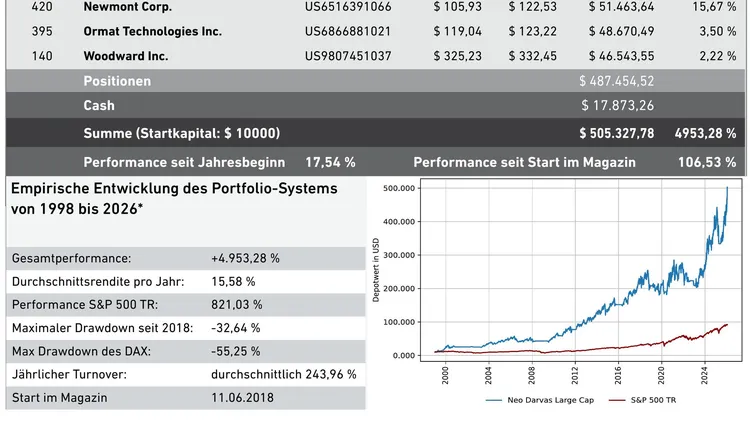Click the 2012 label on the chart x-axis

(x=575, y=374)
